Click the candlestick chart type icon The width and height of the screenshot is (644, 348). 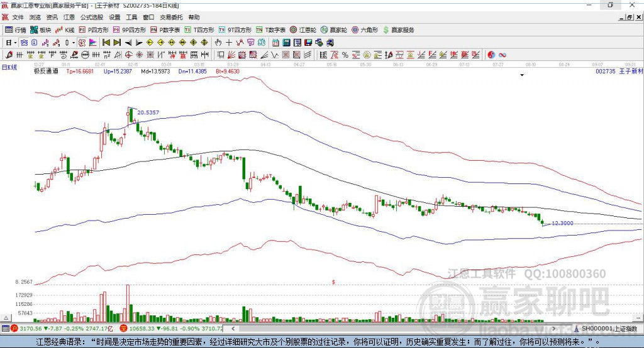click(x=67, y=43)
